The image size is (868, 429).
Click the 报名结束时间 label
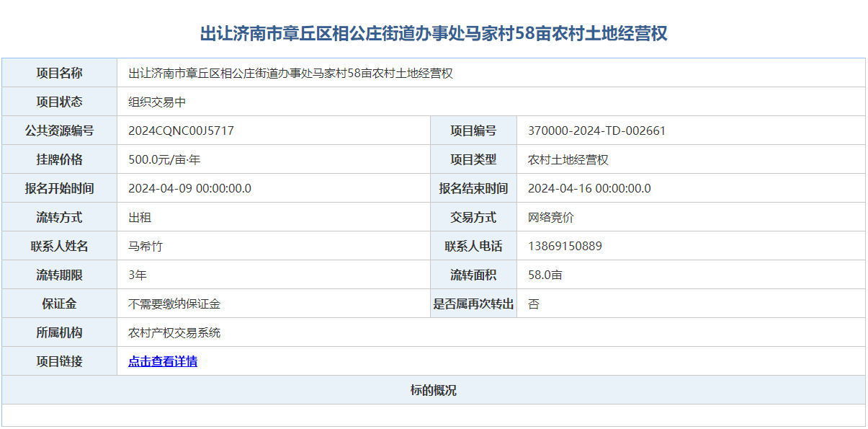(x=473, y=188)
